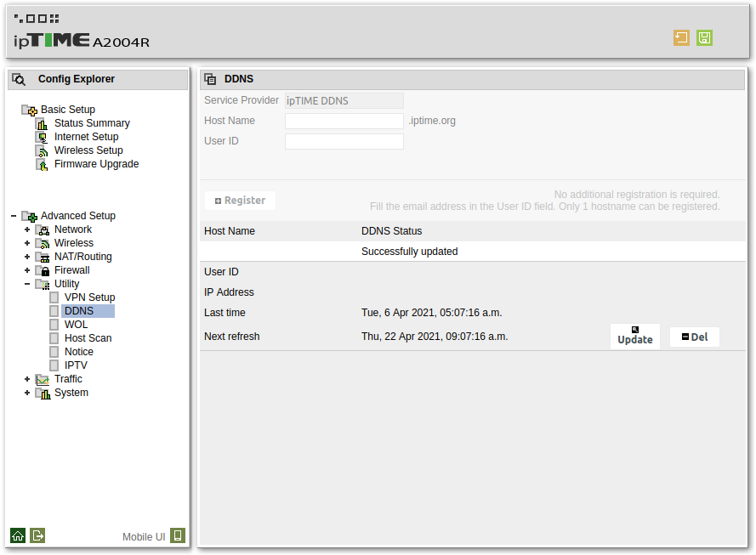This screenshot has height=555, width=756.
Task: Click the Basic Setup label
Action: pyautogui.click(x=68, y=110)
